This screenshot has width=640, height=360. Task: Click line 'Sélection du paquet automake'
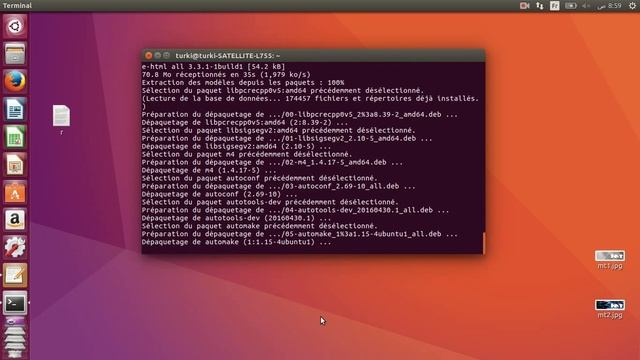click(x=260, y=226)
